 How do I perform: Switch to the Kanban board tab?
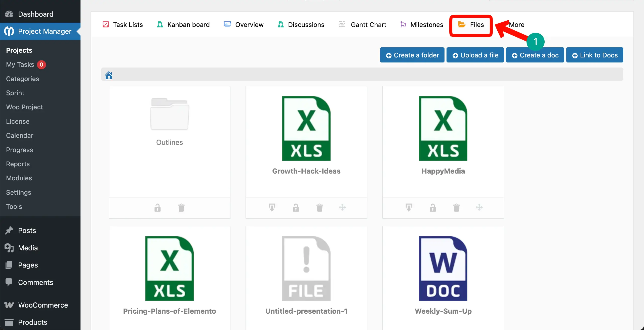[x=188, y=24]
